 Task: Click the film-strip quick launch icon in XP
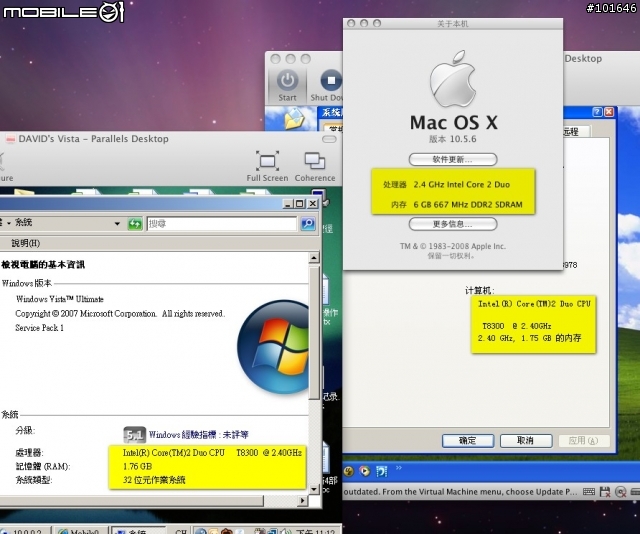382,472
